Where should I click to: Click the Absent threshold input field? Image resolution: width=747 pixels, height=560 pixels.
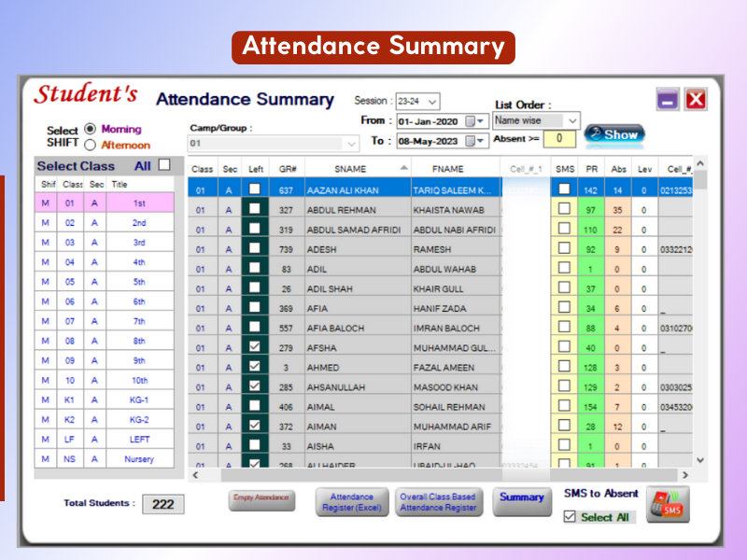pos(559,139)
